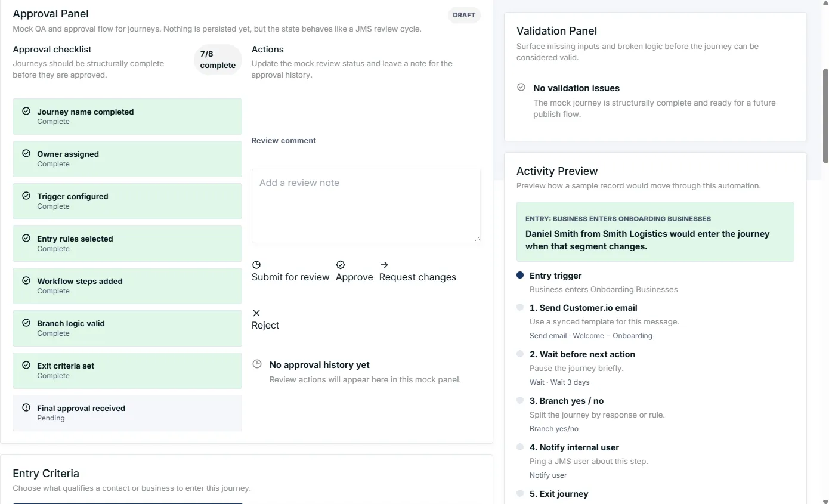The height and width of the screenshot is (504, 829).
Task: Select the Notify internal user step dot
Action: [520, 447]
